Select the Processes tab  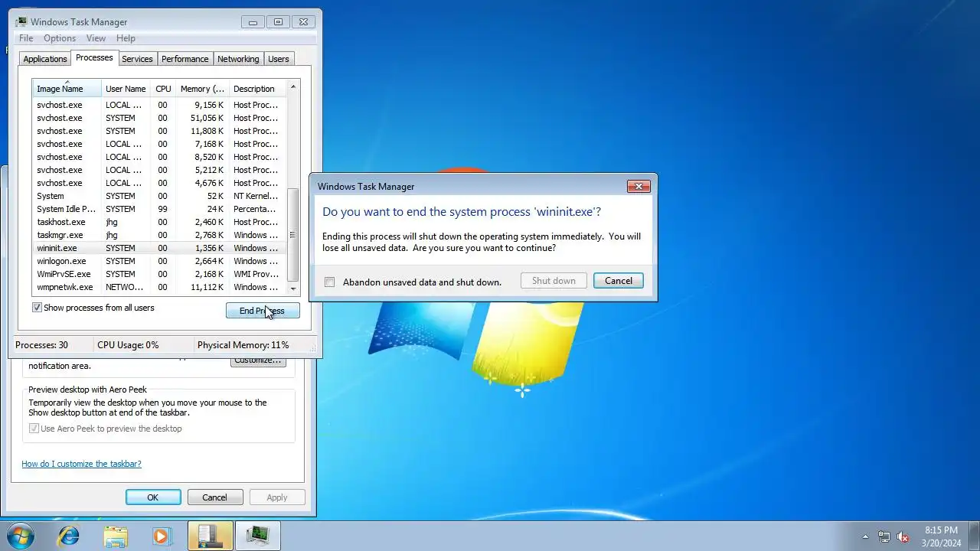tap(94, 57)
